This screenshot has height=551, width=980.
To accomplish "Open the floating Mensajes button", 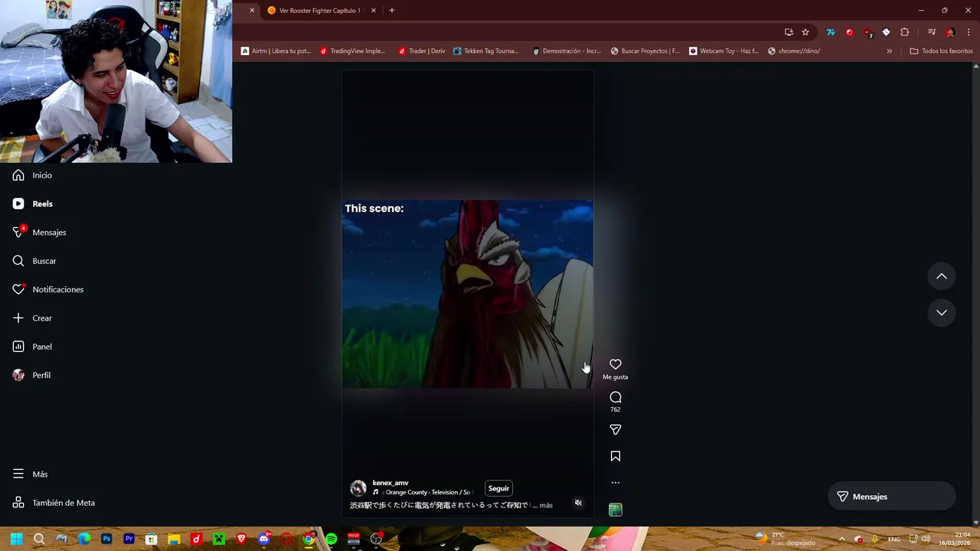I will (892, 497).
